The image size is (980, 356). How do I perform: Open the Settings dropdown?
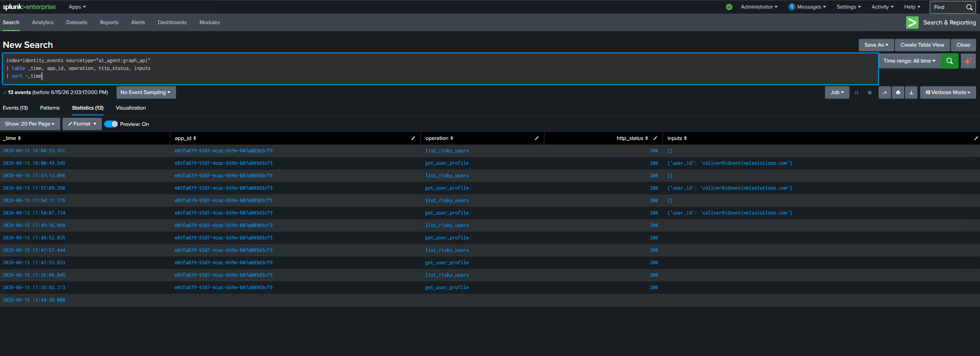[849, 7]
